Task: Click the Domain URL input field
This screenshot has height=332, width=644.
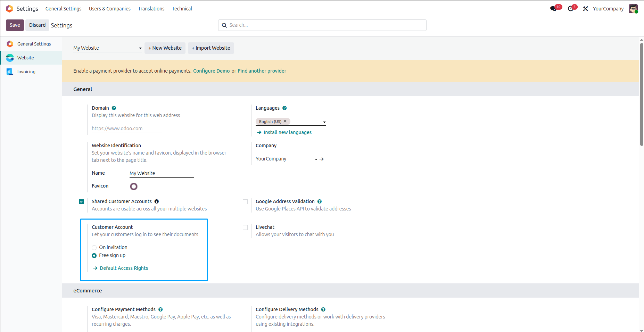Action: tap(127, 128)
